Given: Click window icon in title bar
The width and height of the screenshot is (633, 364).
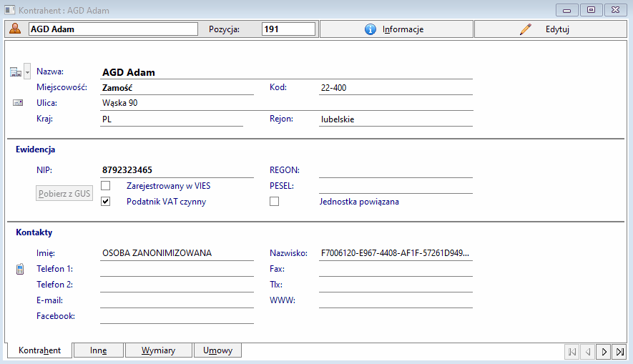Looking at the screenshot, I should coord(10,10).
